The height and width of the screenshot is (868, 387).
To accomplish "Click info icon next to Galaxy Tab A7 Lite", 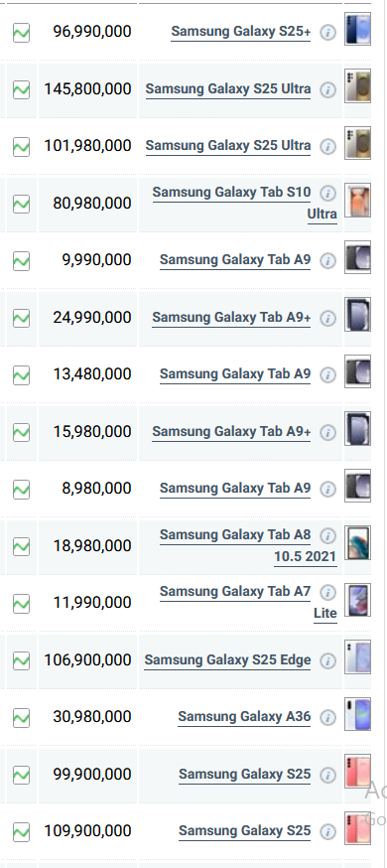I will [327, 592].
